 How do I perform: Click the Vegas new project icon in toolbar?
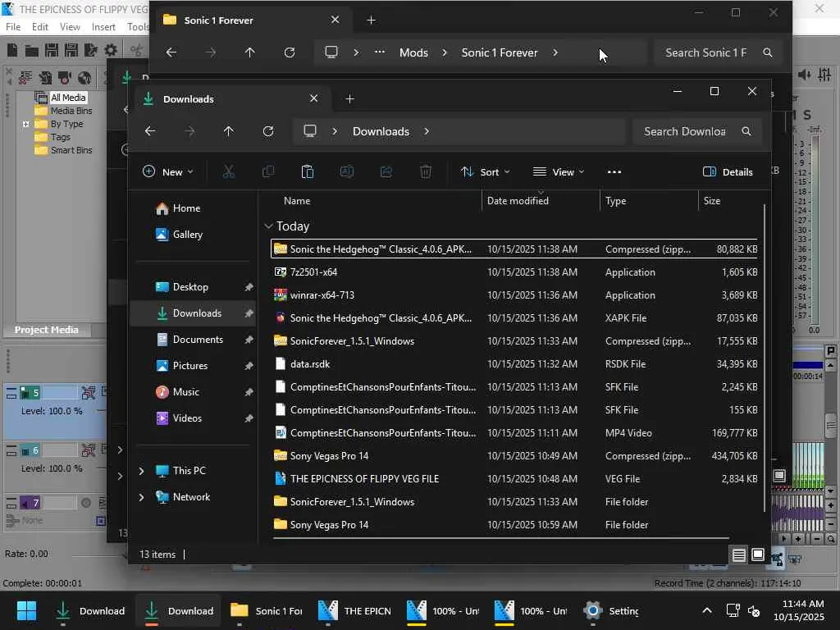pyautogui.click(x=12, y=50)
